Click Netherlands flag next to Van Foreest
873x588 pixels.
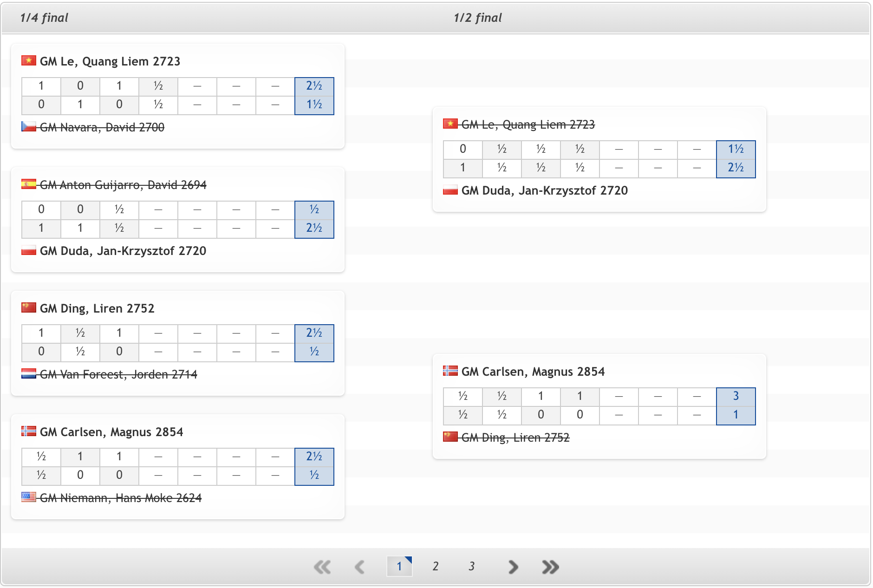pyautogui.click(x=29, y=374)
